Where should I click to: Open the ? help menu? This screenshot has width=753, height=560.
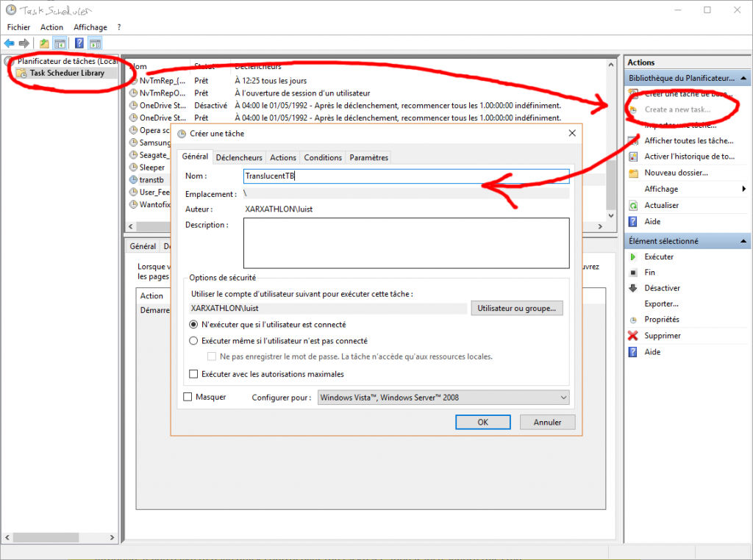tap(119, 27)
